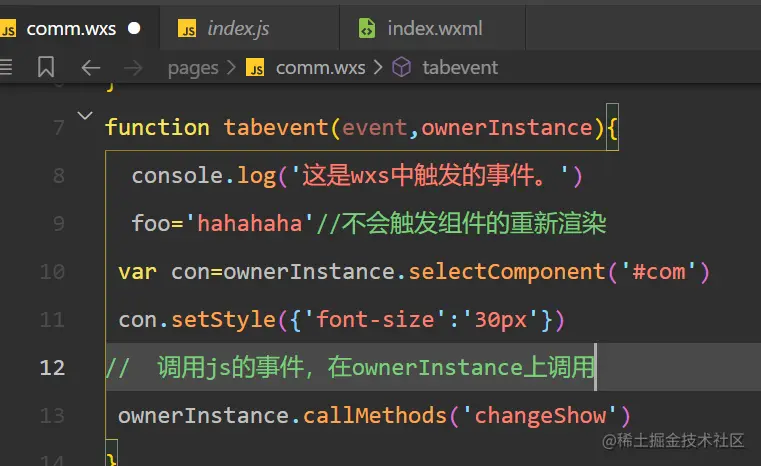Image resolution: width=761 pixels, height=466 pixels.
Task: Click the 'changeShow' string on line 13
Action: pos(541,416)
